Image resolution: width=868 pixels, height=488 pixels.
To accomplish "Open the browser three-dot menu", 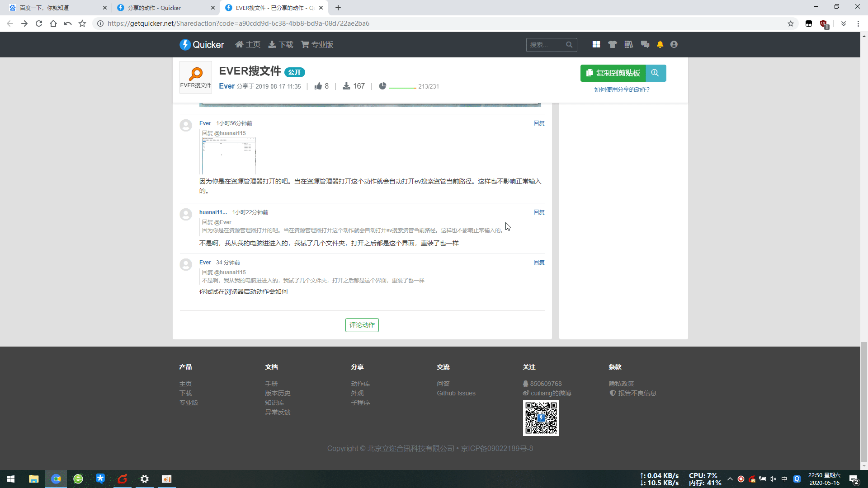I will [x=858, y=23].
